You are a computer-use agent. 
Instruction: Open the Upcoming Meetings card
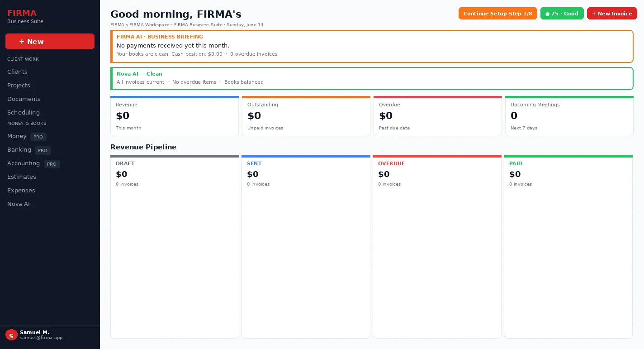[x=569, y=116]
